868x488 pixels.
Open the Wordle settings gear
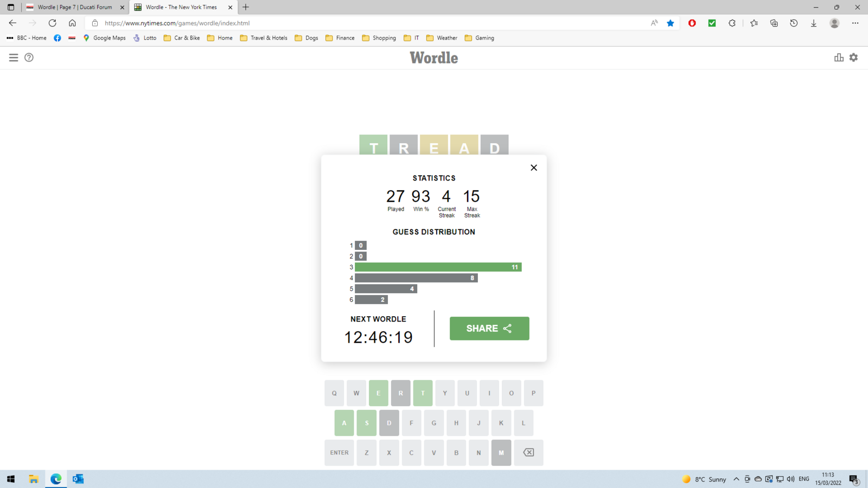tap(854, 57)
